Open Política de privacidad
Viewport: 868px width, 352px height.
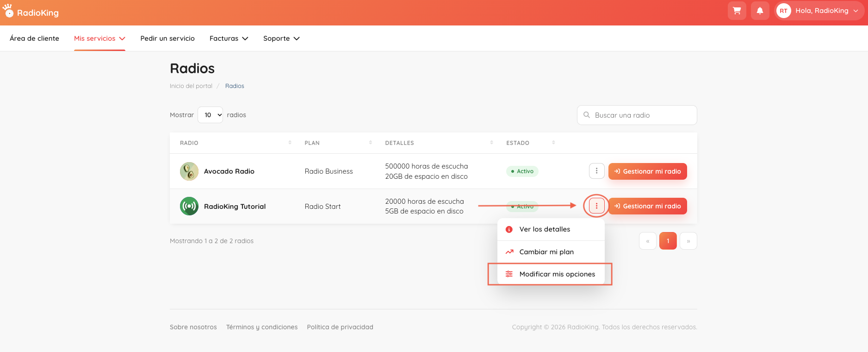340,327
